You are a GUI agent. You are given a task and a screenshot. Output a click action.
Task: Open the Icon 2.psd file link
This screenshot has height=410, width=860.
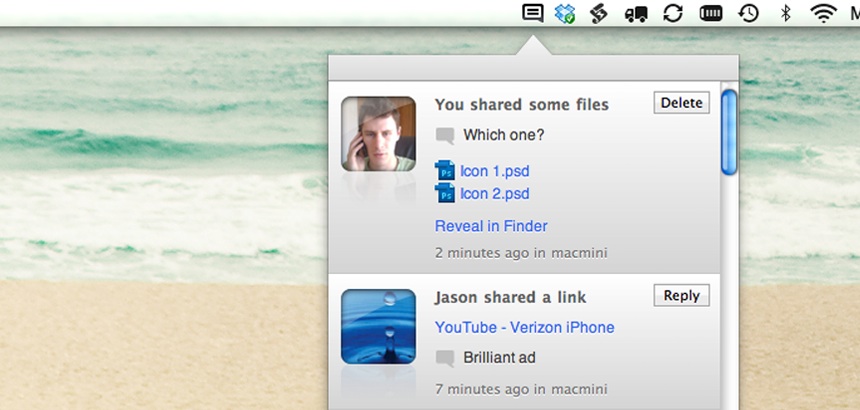(x=494, y=194)
